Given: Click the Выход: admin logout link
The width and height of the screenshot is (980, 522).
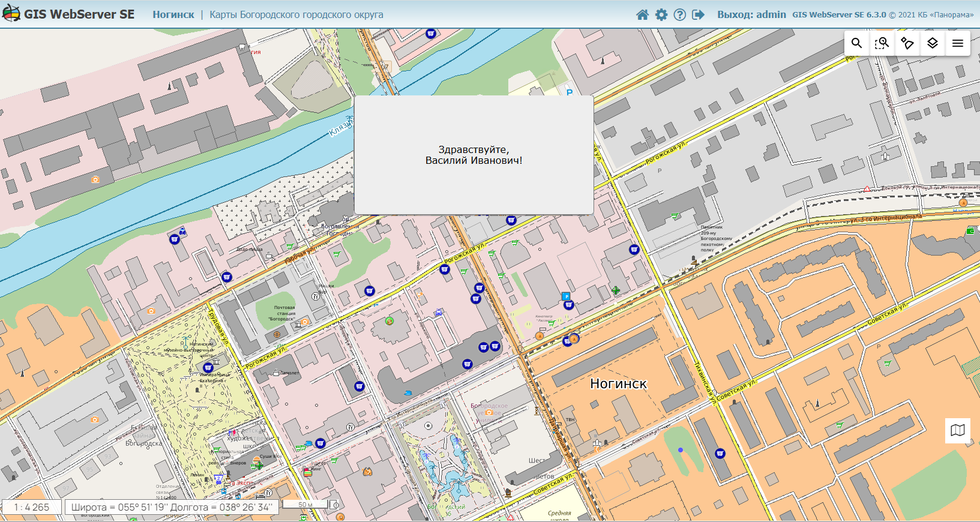Looking at the screenshot, I should pyautogui.click(x=751, y=14).
